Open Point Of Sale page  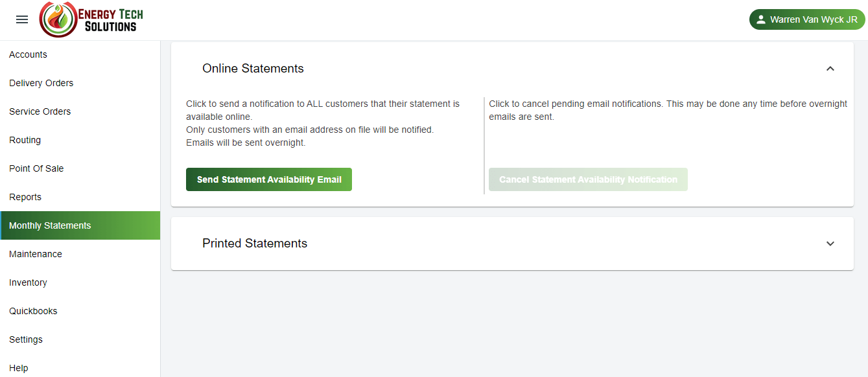pyautogui.click(x=36, y=168)
